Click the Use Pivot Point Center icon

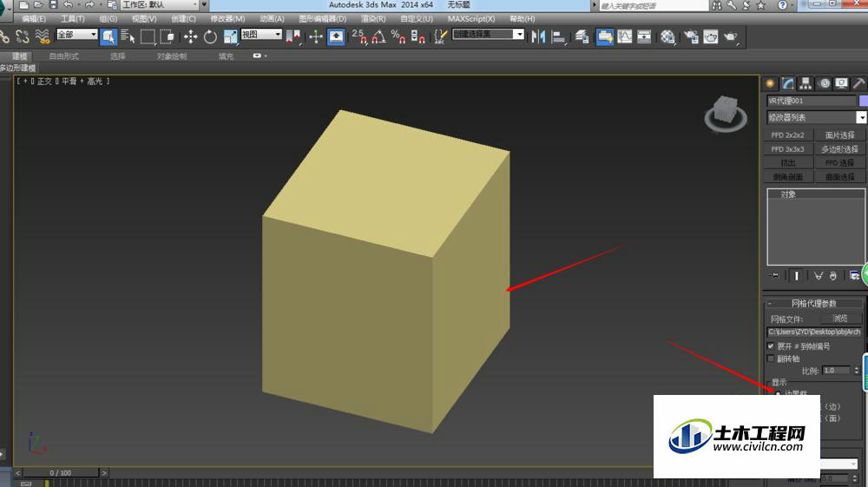pos(293,37)
